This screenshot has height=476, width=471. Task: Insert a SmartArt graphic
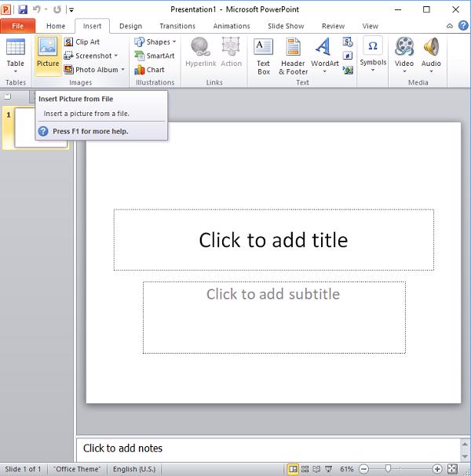tap(155, 56)
